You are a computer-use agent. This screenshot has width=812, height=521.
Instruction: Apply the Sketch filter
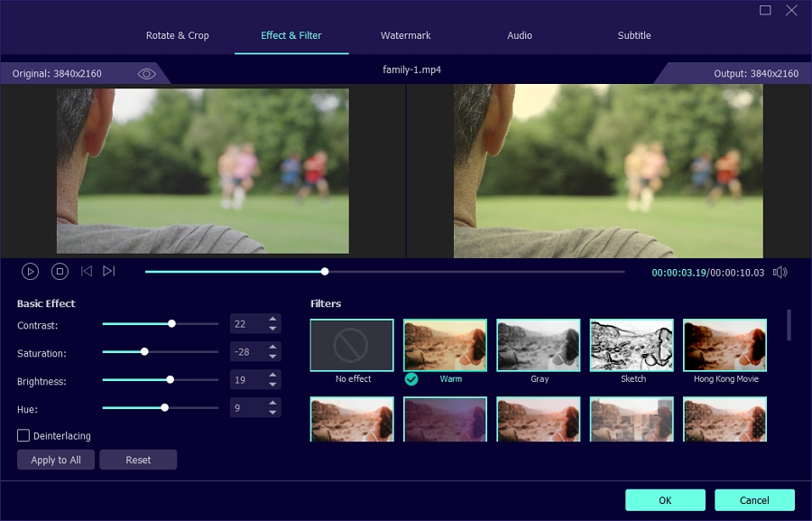pos(632,345)
